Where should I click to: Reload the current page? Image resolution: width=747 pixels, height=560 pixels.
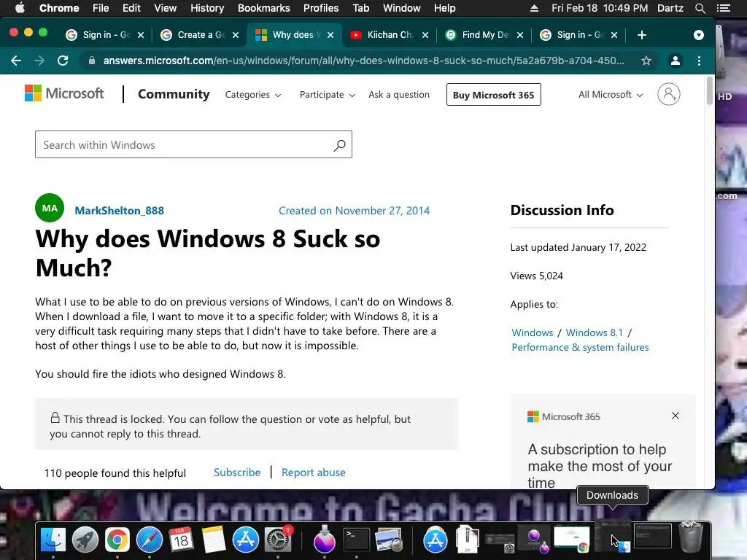63,61
